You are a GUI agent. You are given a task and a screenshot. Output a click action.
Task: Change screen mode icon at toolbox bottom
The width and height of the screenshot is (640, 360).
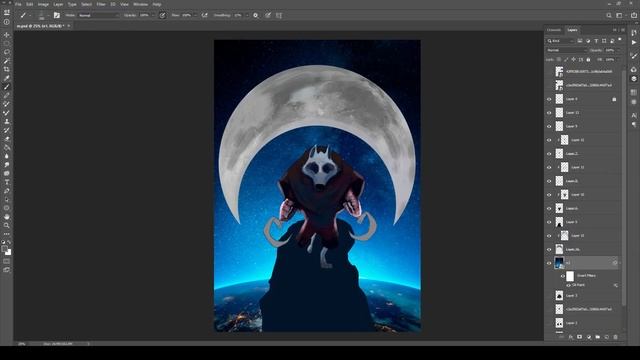pyautogui.click(x=7, y=270)
